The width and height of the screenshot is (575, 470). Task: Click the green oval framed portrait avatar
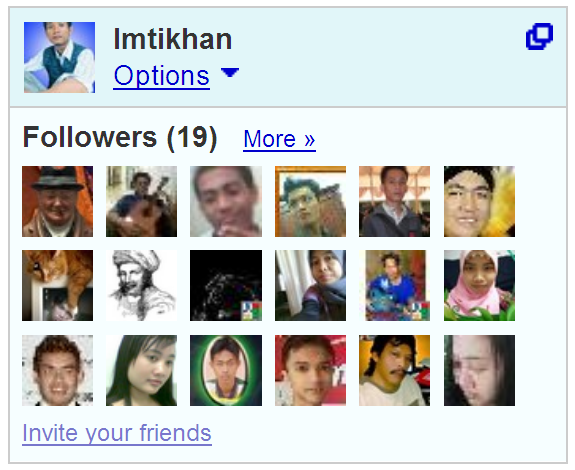[x=226, y=370]
